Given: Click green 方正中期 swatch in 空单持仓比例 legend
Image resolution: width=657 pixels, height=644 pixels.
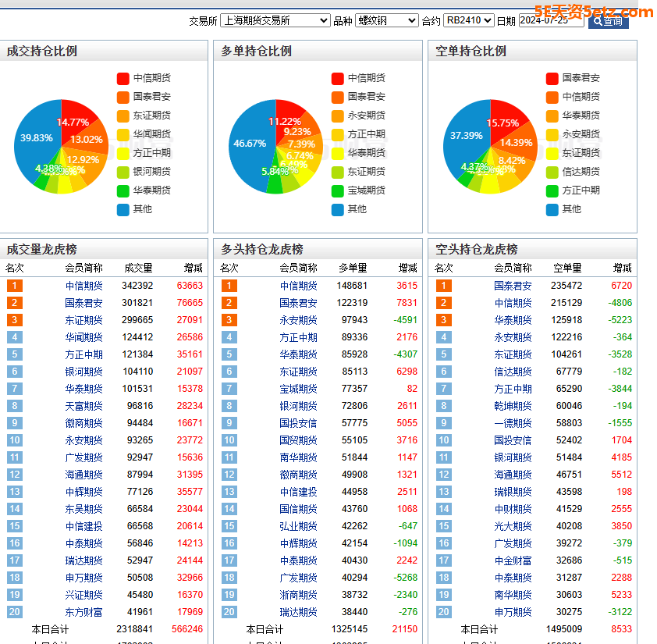Looking at the screenshot, I should (552, 190).
